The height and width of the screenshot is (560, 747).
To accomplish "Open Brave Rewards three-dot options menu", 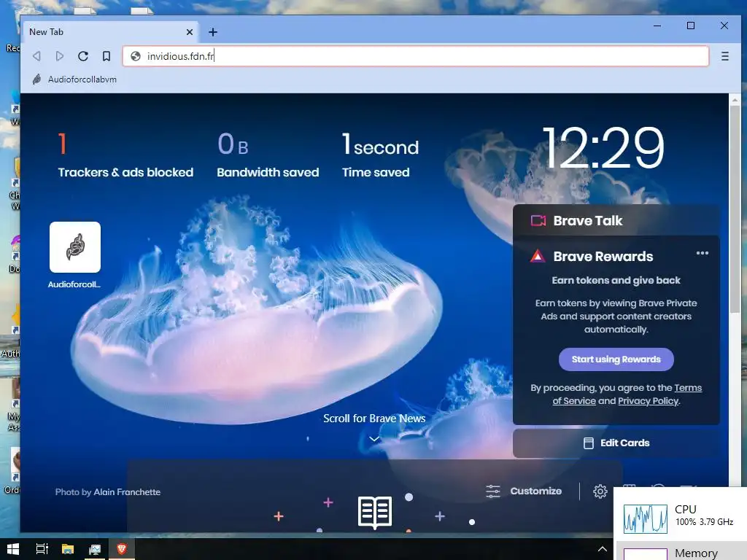I will click(x=703, y=253).
